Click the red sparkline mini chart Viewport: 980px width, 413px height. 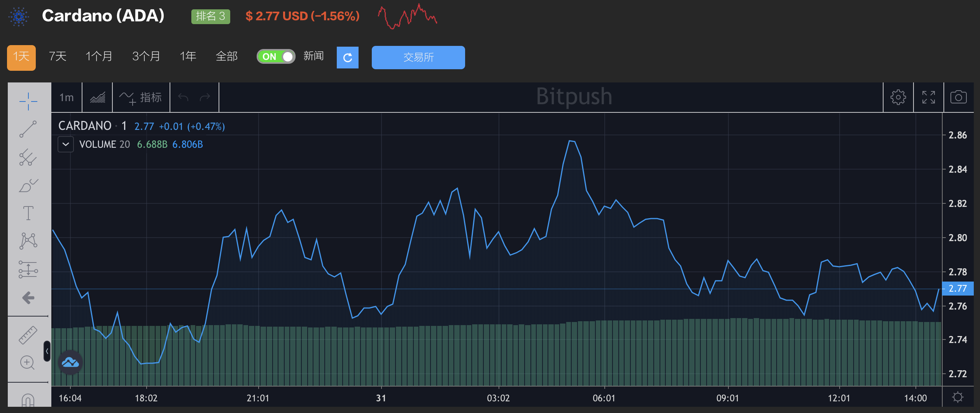[407, 16]
